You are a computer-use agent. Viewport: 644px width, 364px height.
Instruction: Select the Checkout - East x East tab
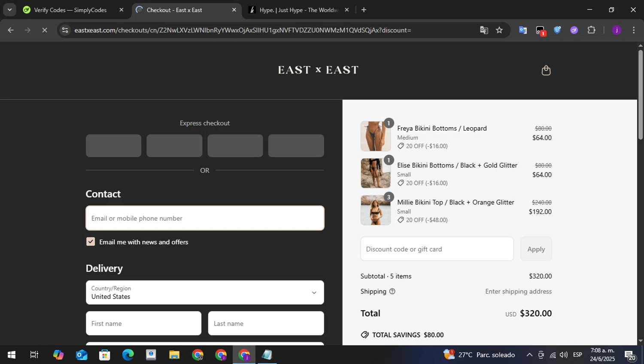[187, 10]
